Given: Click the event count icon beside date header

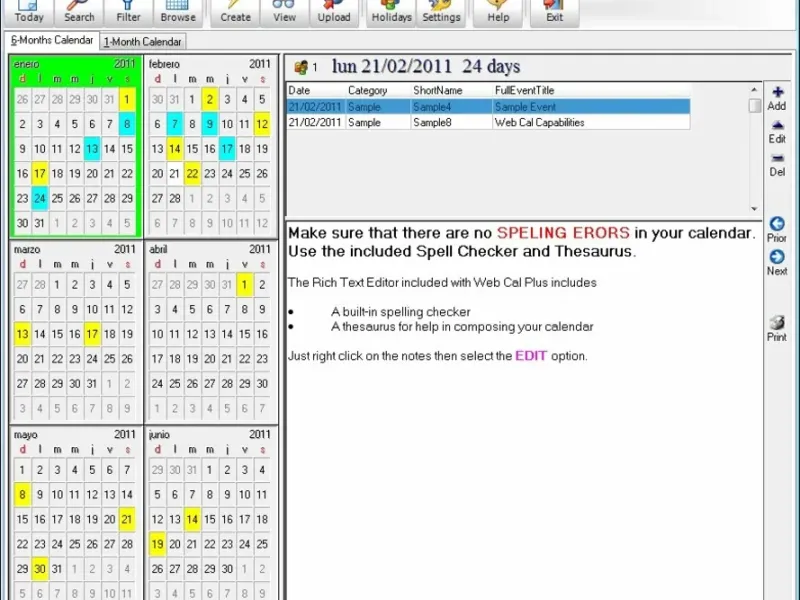Looking at the screenshot, I should pos(301,67).
